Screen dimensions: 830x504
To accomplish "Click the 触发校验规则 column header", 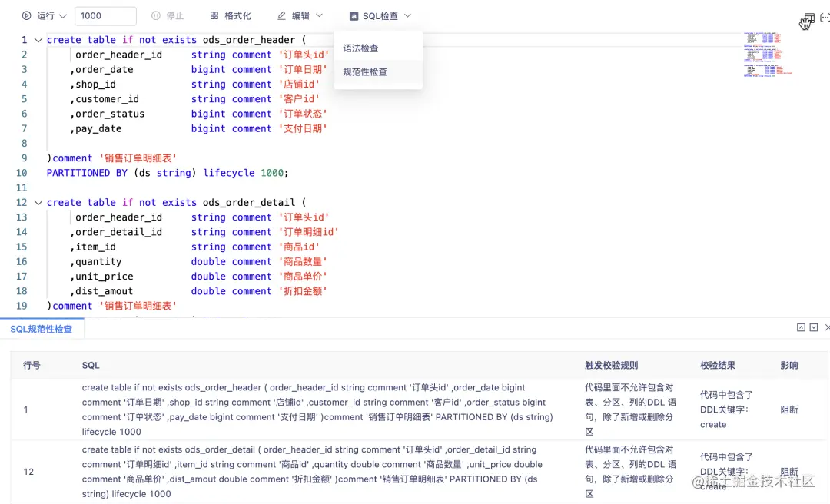I will tap(612, 365).
